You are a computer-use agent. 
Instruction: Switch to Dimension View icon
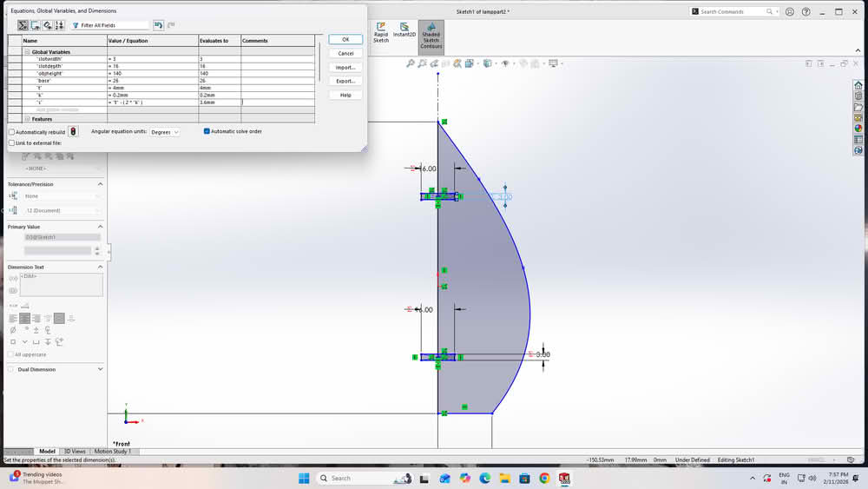(x=47, y=25)
